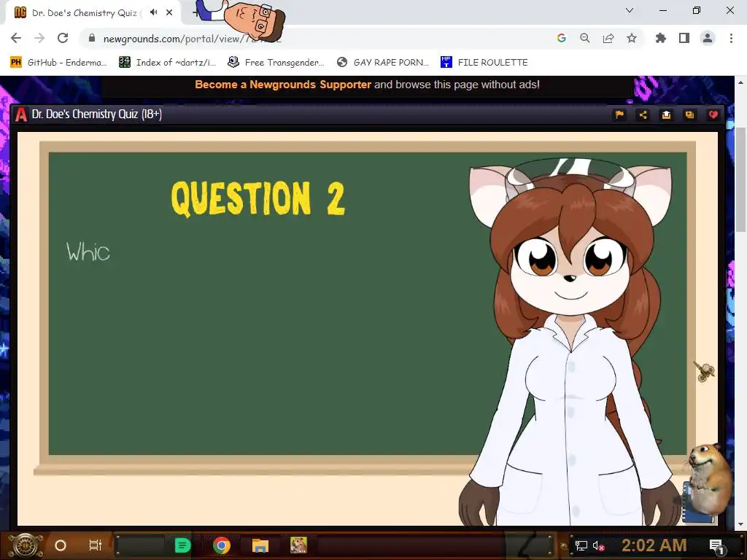Open the Cortana circle on taskbar

pos(61,545)
